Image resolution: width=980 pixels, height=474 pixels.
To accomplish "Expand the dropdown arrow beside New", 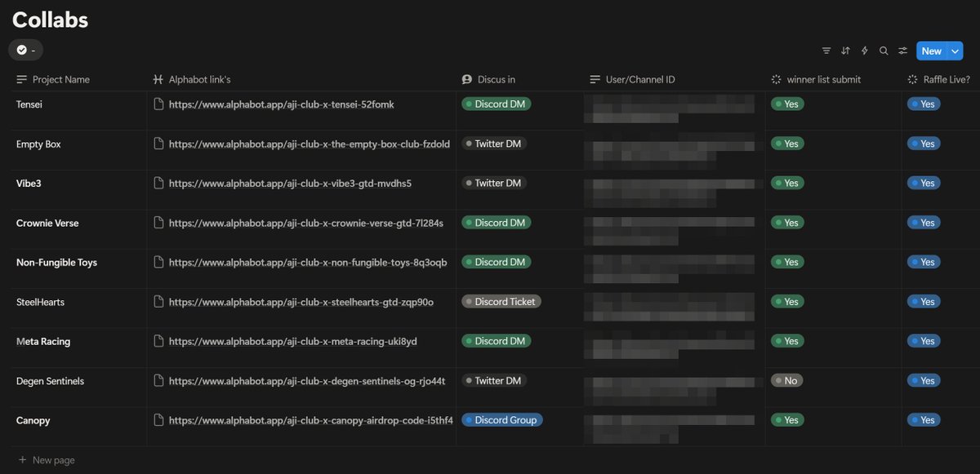I will [955, 51].
